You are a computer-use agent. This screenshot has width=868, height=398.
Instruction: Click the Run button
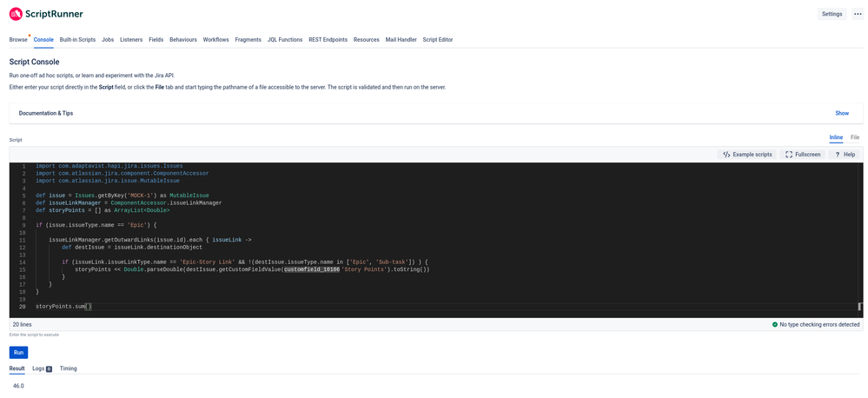click(x=19, y=353)
